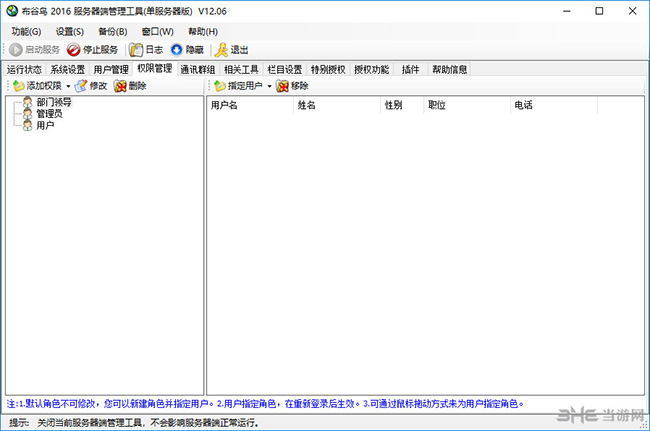Click the 添加权限 add permission icon
The width and height of the screenshot is (650, 431).
point(19,86)
